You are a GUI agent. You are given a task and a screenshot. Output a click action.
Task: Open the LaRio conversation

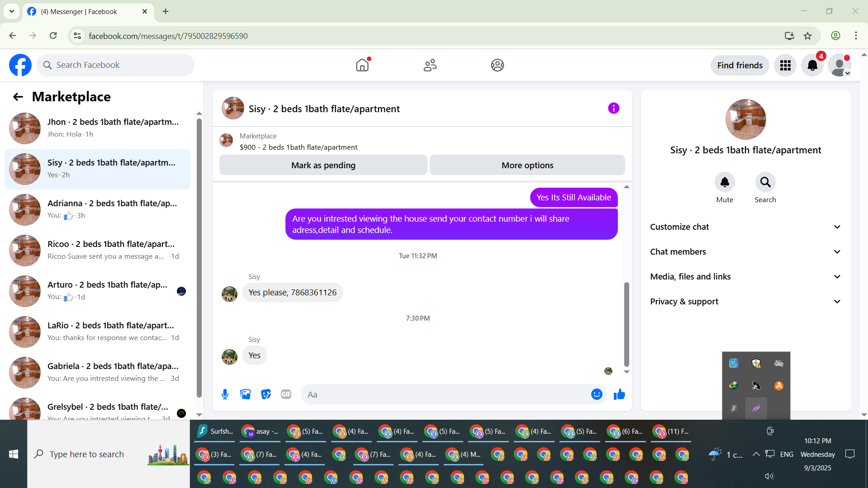97,332
